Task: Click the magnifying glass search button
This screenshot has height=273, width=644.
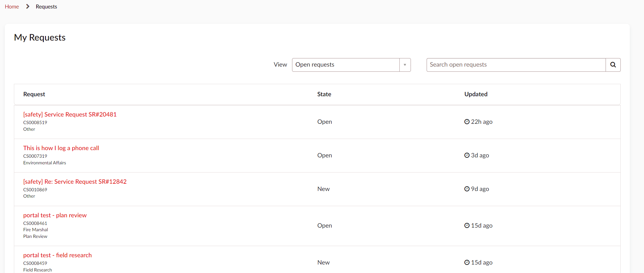Action: pyautogui.click(x=613, y=65)
